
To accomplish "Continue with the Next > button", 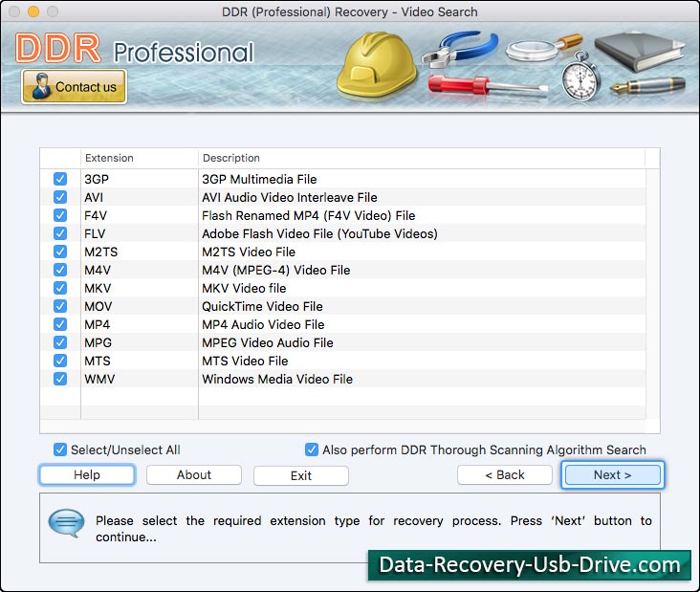I will coord(612,475).
